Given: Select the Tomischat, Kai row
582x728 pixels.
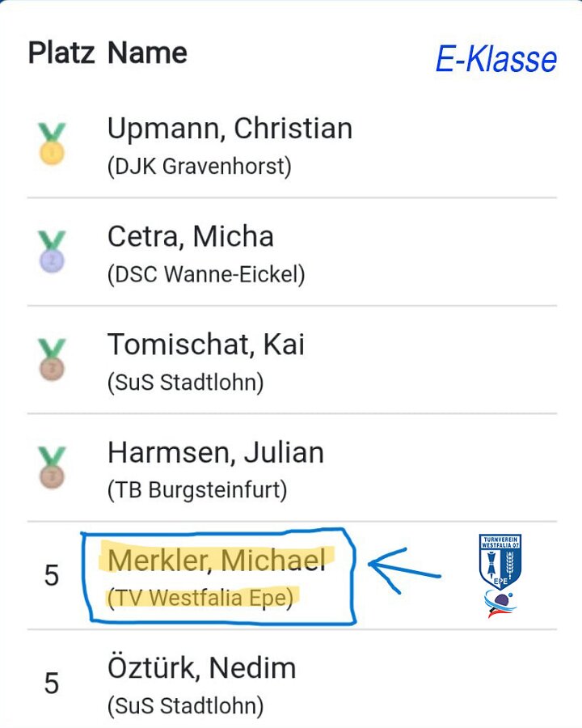Looking at the screenshot, I should pos(292,359).
